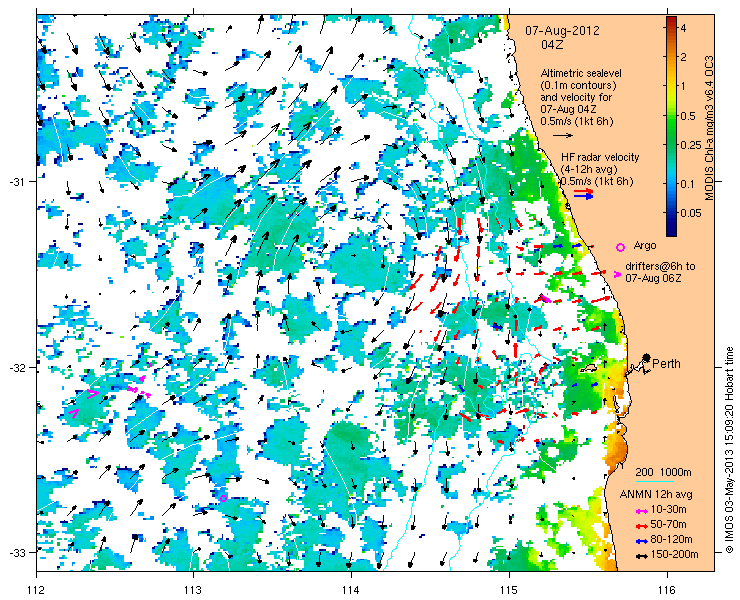Click the '150-200m' depth label
The width and height of the screenshot is (740, 600).
[x=674, y=555]
